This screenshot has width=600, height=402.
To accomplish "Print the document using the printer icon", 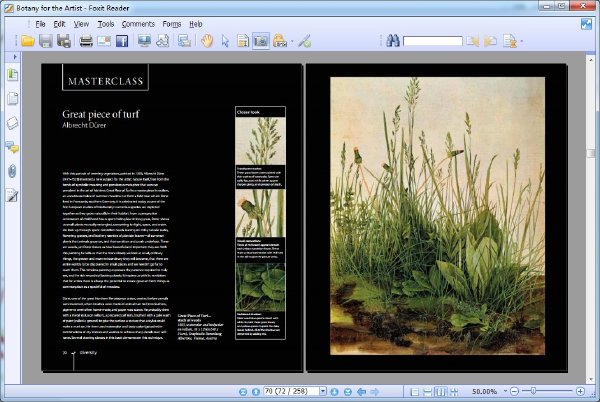I will point(86,41).
